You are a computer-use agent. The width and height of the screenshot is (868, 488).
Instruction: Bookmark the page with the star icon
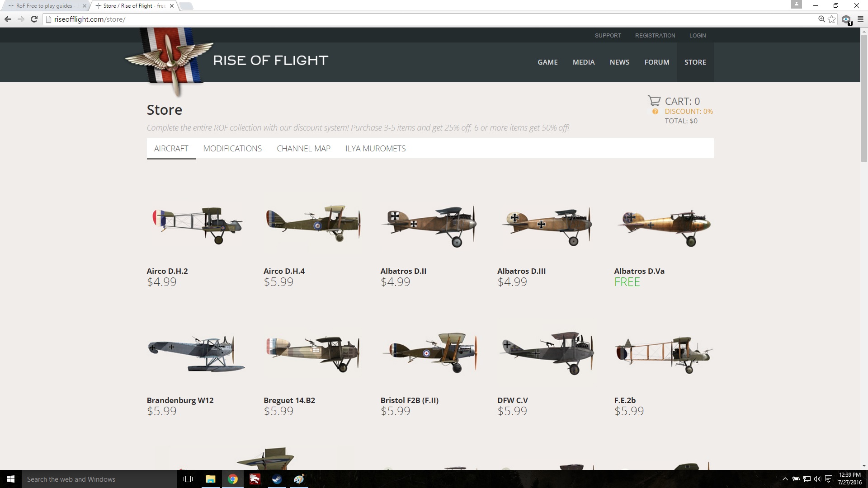[x=832, y=19]
